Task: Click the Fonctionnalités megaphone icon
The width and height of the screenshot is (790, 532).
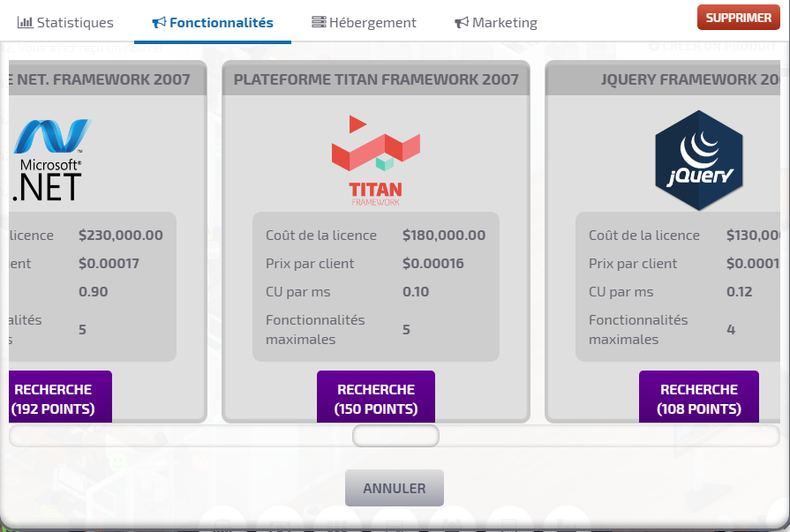Action: click(159, 22)
